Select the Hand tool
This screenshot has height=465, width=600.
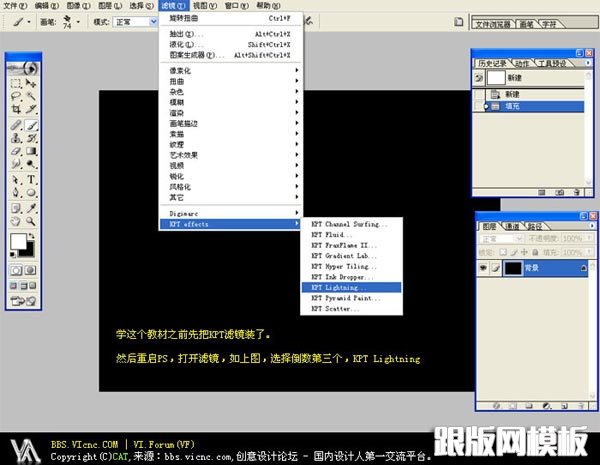tap(16, 221)
